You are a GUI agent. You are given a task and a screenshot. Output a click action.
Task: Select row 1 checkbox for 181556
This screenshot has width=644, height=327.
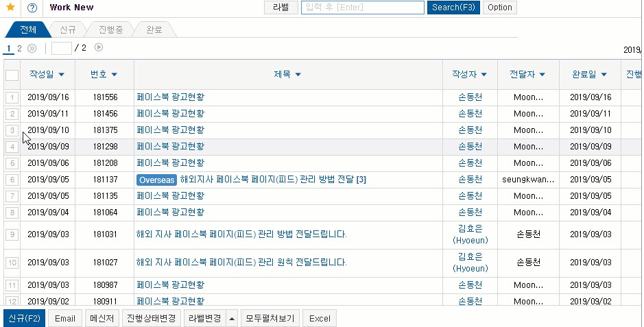12,97
